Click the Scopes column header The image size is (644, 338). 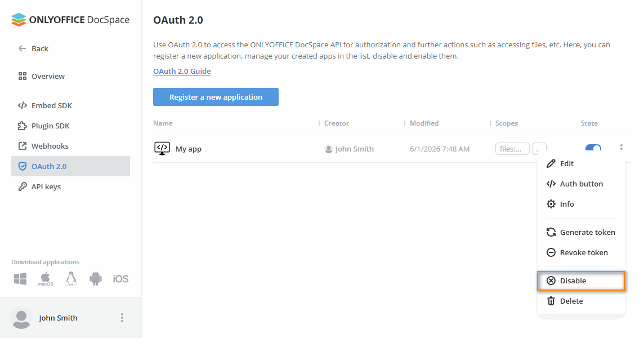tap(507, 123)
